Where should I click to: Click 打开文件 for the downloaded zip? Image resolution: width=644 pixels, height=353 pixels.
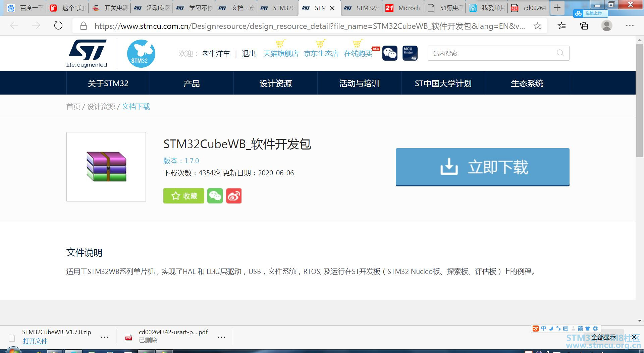(x=35, y=341)
